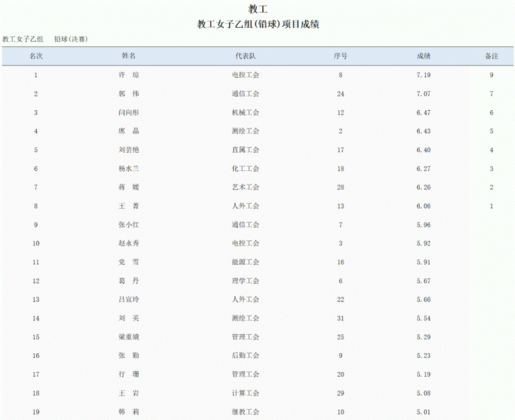Click the 代表队 column header

246,56
